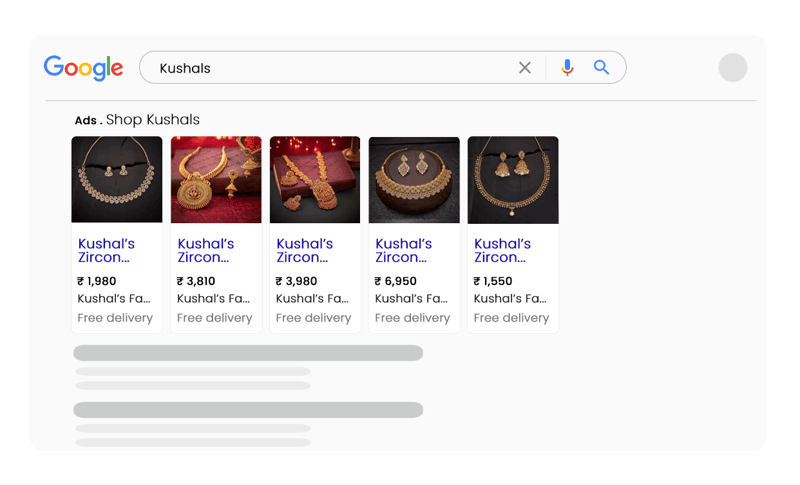
Task: Open Kushal's Zircon link priced ₹3,810
Action: click(x=205, y=250)
